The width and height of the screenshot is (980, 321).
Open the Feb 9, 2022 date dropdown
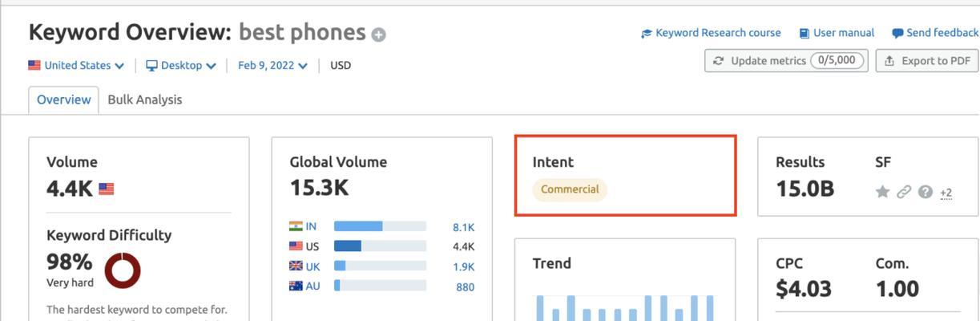272,65
